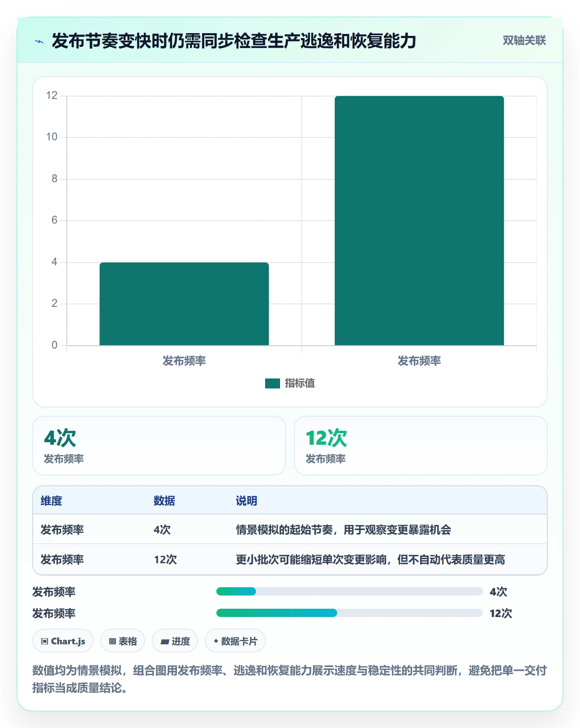
Task: Select the 4次 cell in the table
Action: pos(162,530)
